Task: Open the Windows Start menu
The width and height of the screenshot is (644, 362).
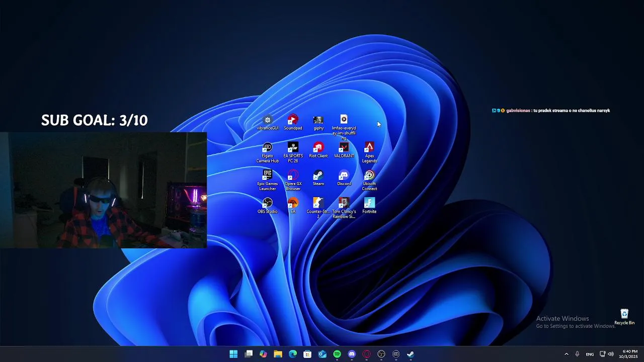Action: (233, 354)
